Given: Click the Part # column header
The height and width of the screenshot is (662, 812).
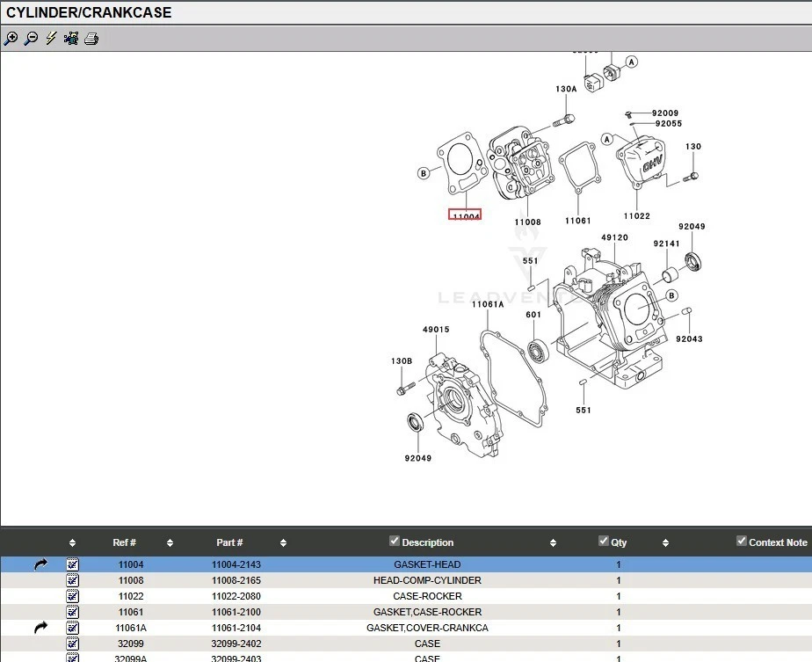Looking at the screenshot, I should 229,542.
